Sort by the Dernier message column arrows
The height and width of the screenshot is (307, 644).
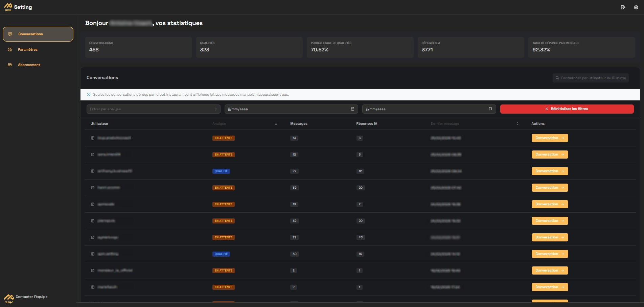[x=517, y=124]
